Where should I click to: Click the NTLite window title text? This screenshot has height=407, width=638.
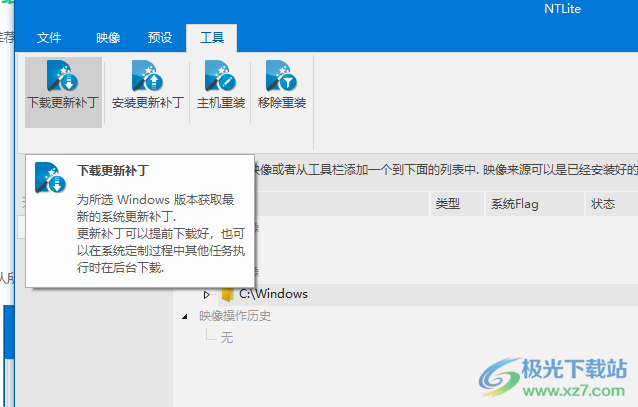562,9
